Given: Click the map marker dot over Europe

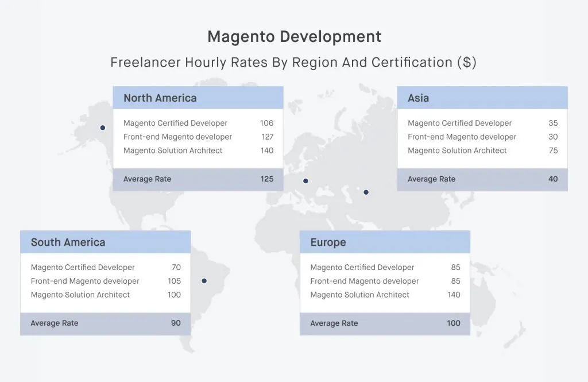Looking at the screenshot, I should click(305, 181).
